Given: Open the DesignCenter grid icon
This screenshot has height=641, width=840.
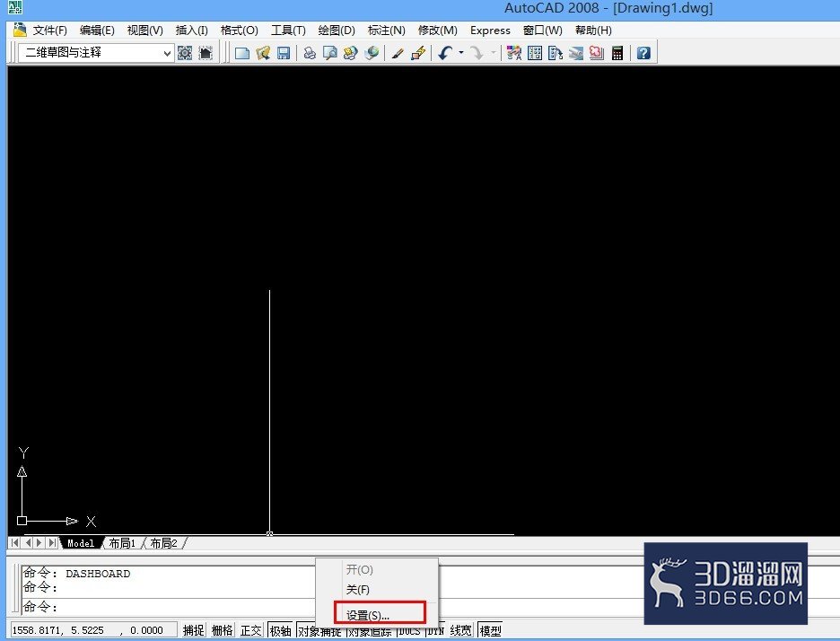Looking at the screenshot, I should 535,53.
